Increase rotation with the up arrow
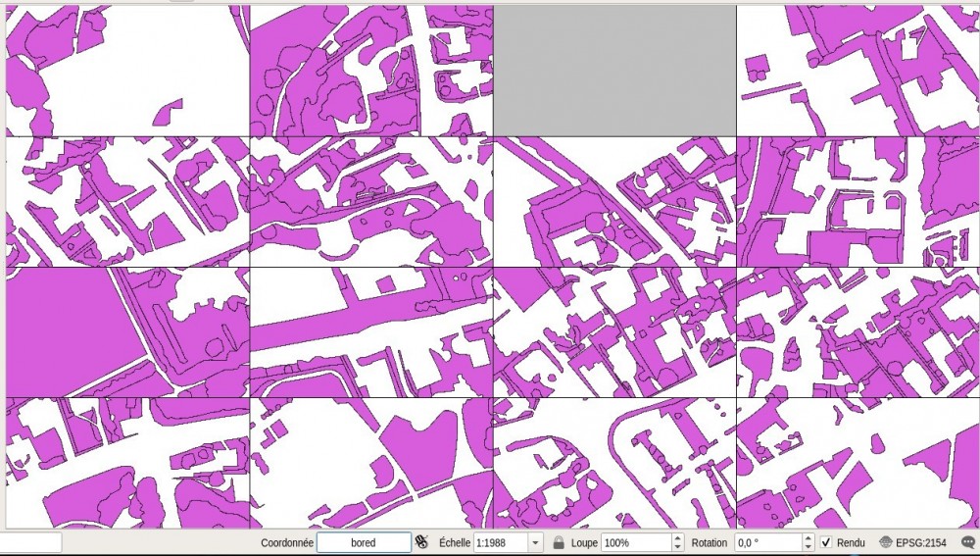This screenshot has height=556, width=980. pos(808,538)
